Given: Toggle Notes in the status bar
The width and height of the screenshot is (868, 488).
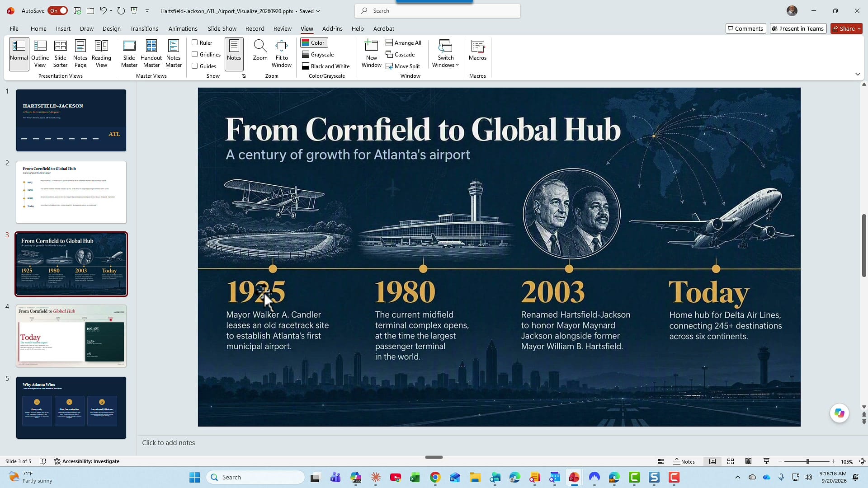Looking at the screenshot, I should [684, 461].
